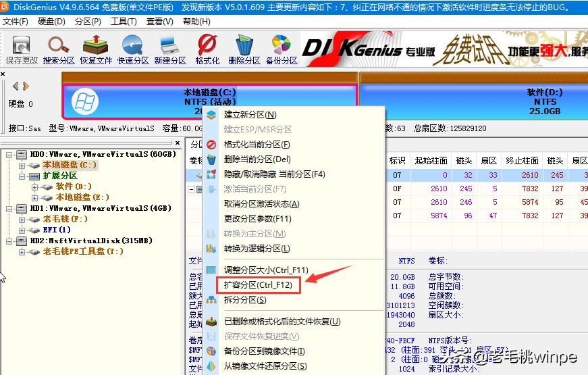Click the icon beside 从镜像文件还原分区(S)
Viewport: 588px width, 375px height.
(x=211, y=366)
